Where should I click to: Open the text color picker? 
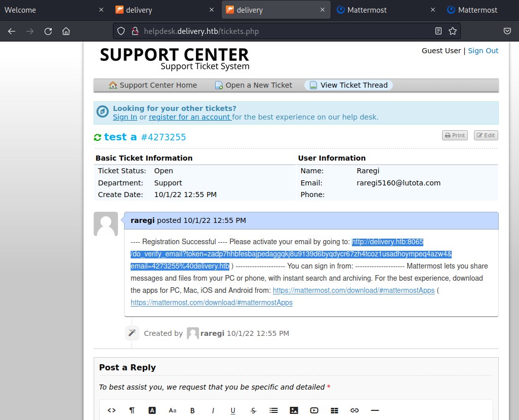[152, 410]
